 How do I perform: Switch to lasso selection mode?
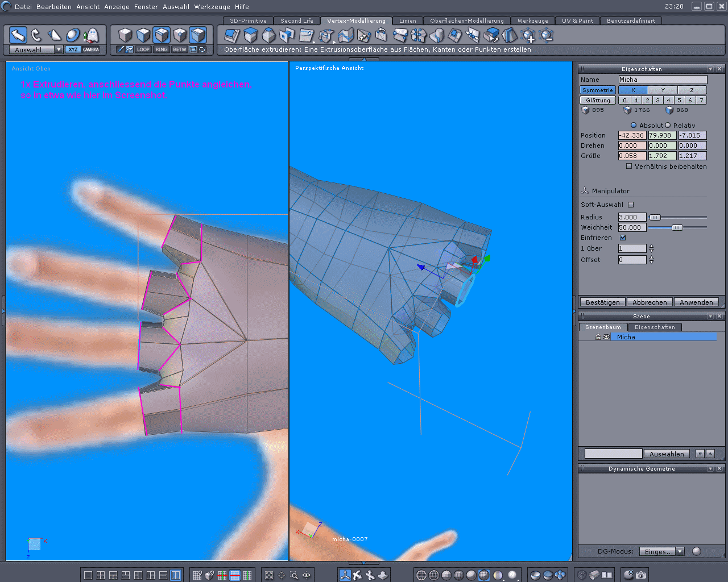(202, 49)
